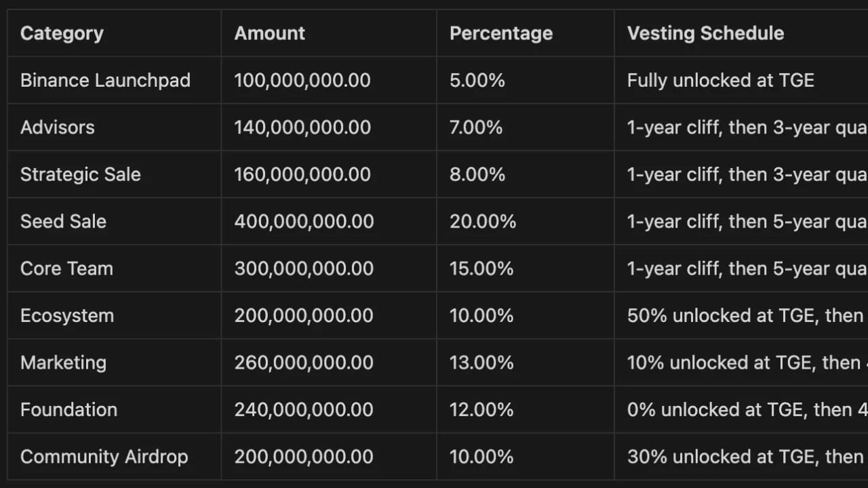Select the Community Airdrop category cell

104,457
